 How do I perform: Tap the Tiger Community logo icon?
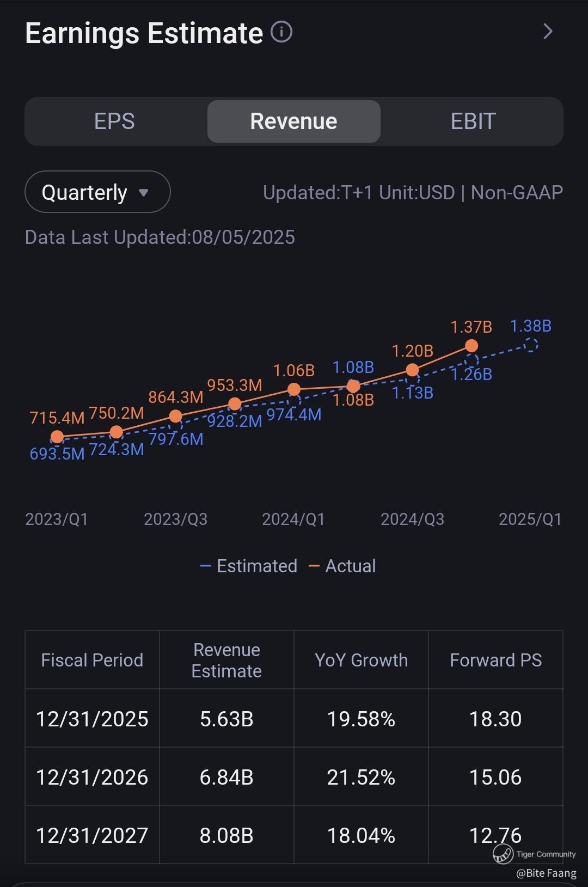coord(503,853)
